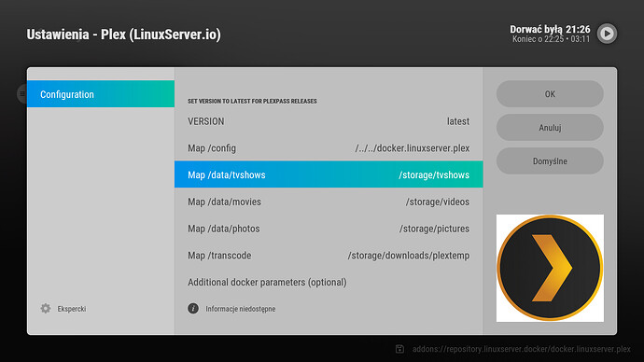Click the addons://repository.linuxserver.docker path text

522,349
